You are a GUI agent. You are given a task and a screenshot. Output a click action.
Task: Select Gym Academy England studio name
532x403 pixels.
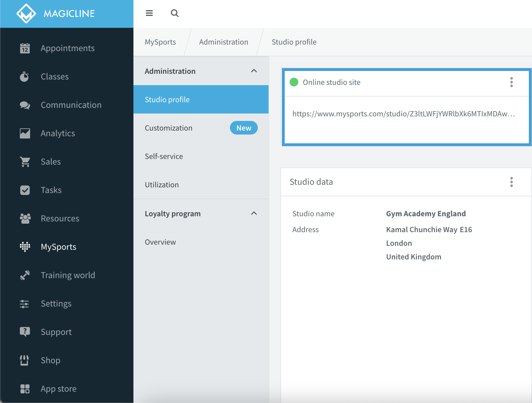426,214
